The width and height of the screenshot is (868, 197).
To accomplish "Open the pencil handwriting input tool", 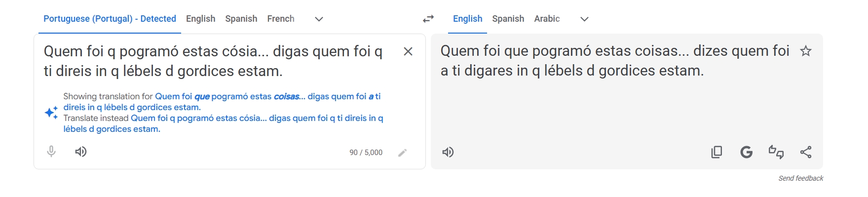I will pyautogui.click(x=403, y=153).
